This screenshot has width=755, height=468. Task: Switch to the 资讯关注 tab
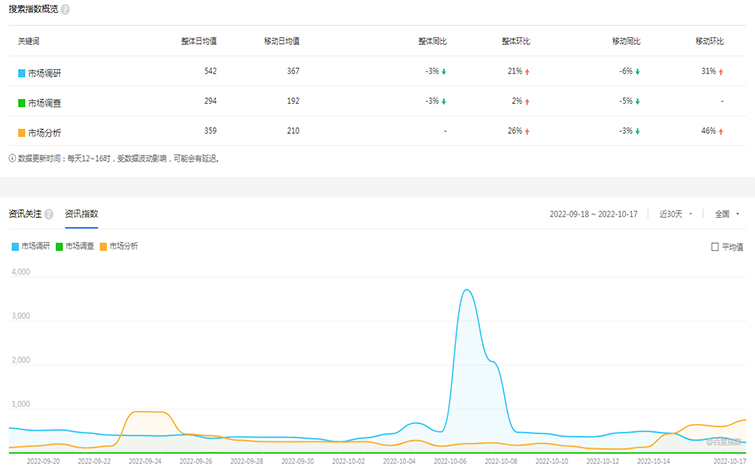coord(24,214)
